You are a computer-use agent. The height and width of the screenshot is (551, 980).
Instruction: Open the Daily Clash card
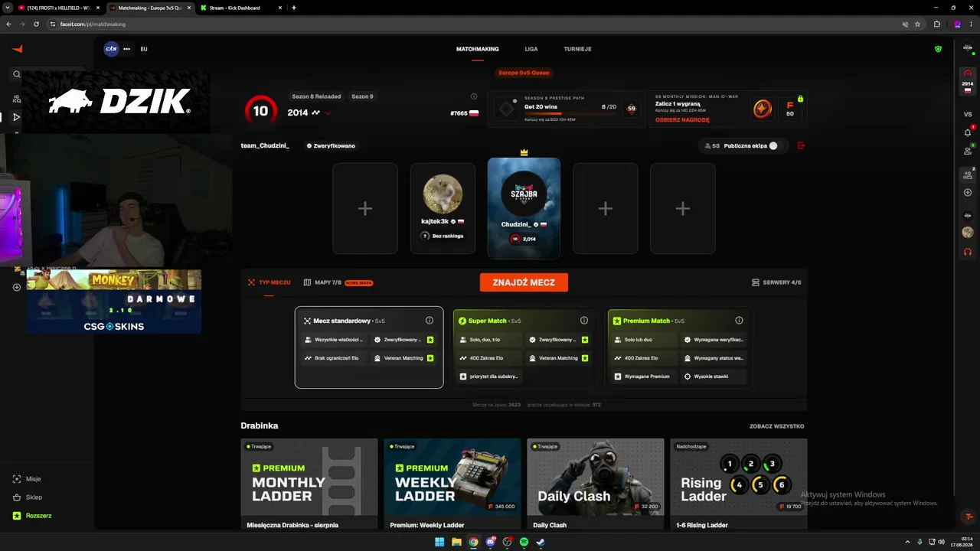pos(596,484)
